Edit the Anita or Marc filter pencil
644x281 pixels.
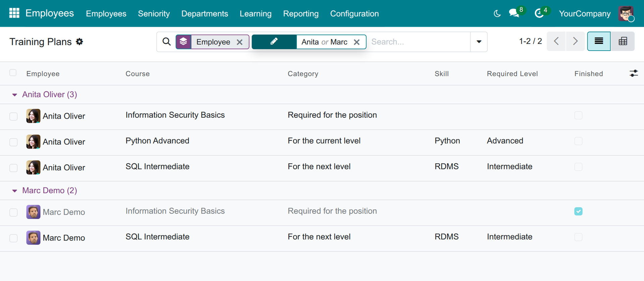click(x=274, y=42)
